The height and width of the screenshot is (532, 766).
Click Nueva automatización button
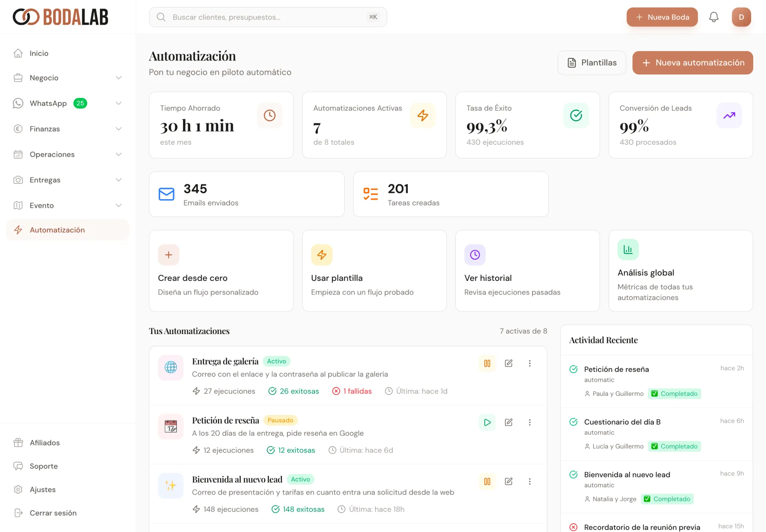pyautogui.click(x=693, y=63)
